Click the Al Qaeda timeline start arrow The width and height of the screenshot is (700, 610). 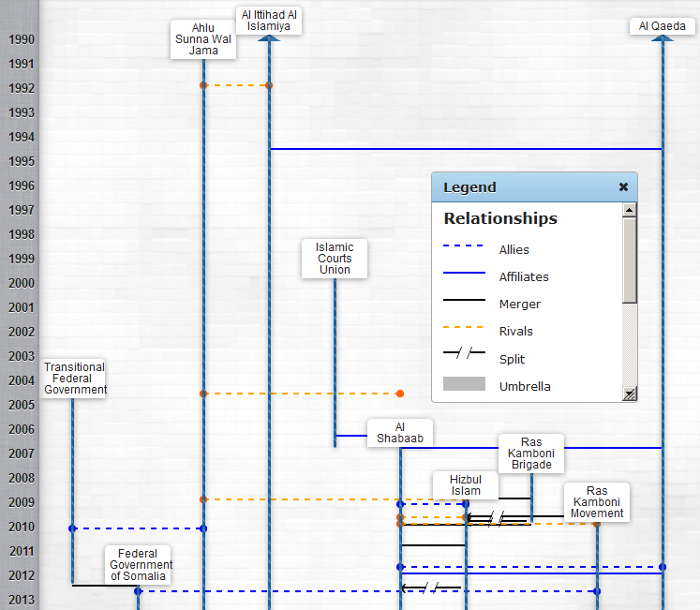pyautogui.click(x=663, y=38)
